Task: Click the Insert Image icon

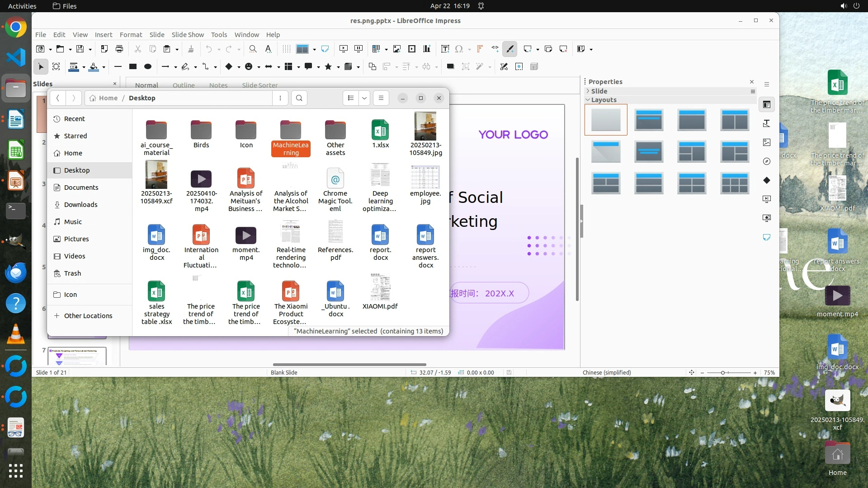Action: coord(396,49)
